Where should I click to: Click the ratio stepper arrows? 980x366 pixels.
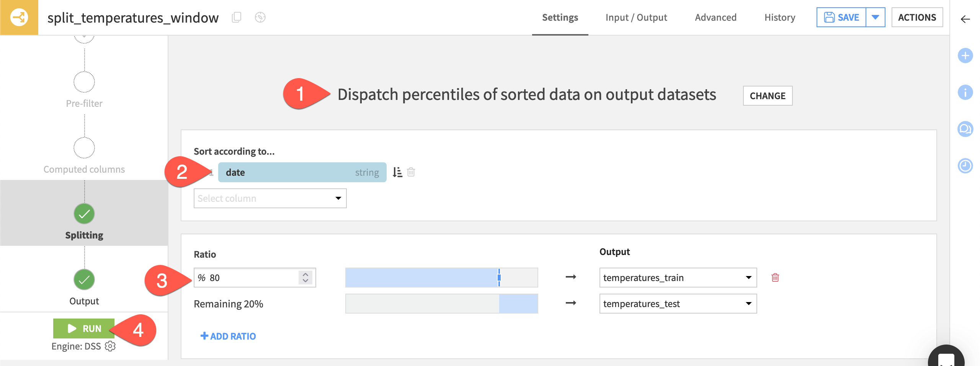click(x=305, y=278)
